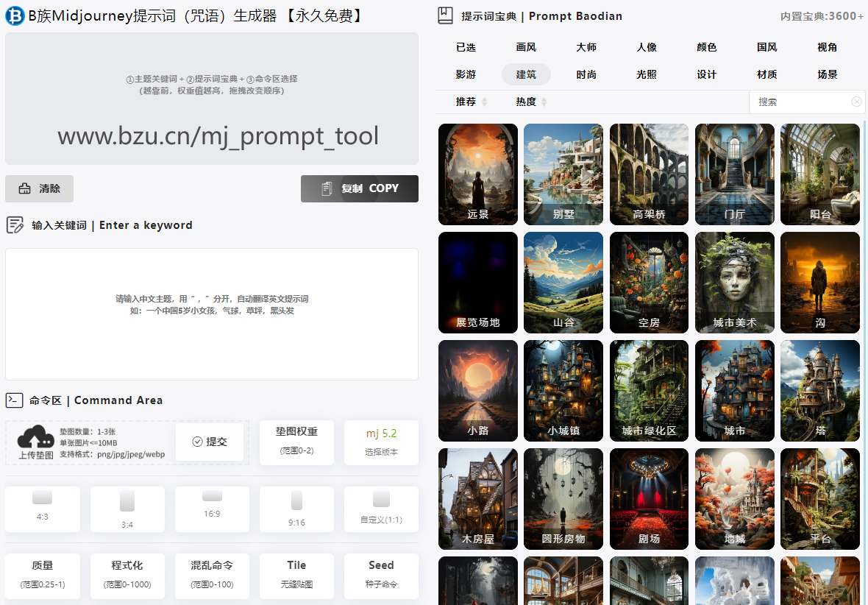Sort by 推荐 with arrows
868x605 pixels.
471,102
